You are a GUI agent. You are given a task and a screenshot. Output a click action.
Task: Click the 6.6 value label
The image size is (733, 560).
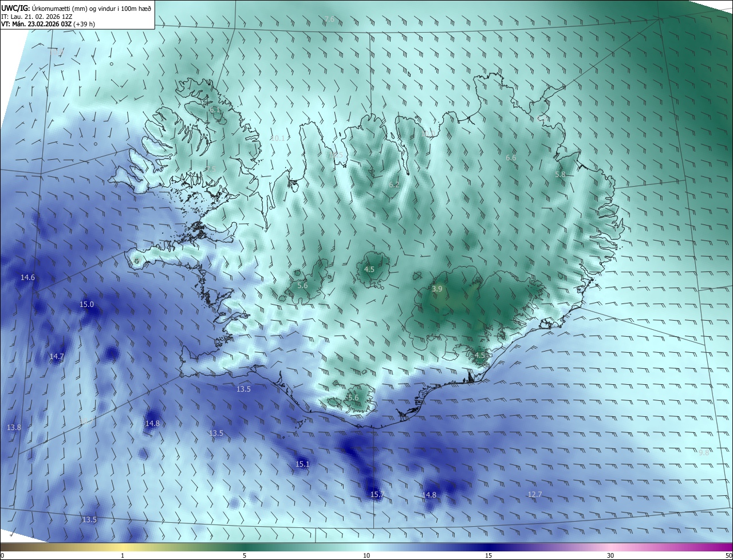(511, 157)
